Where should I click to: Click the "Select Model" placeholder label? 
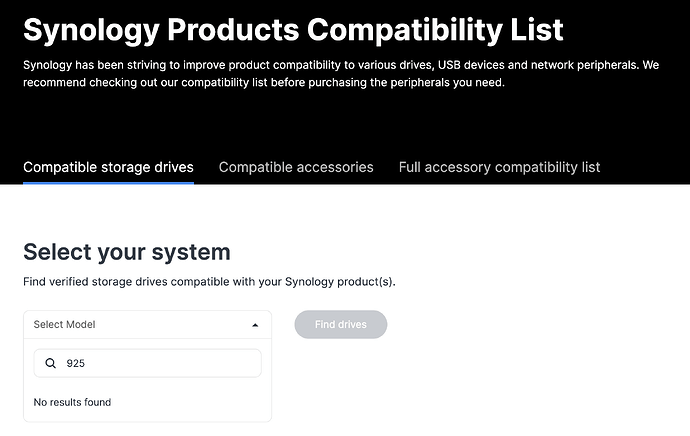click(64, 325)
